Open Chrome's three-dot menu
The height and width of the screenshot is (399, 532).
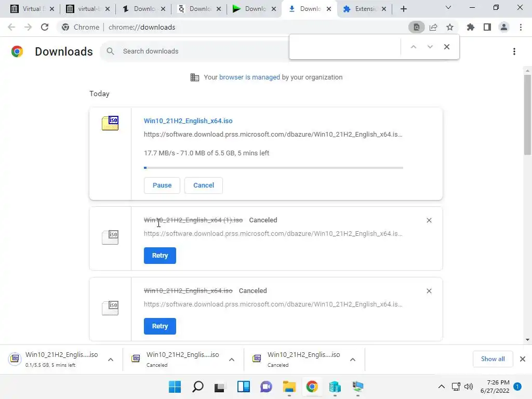(521, 27)
